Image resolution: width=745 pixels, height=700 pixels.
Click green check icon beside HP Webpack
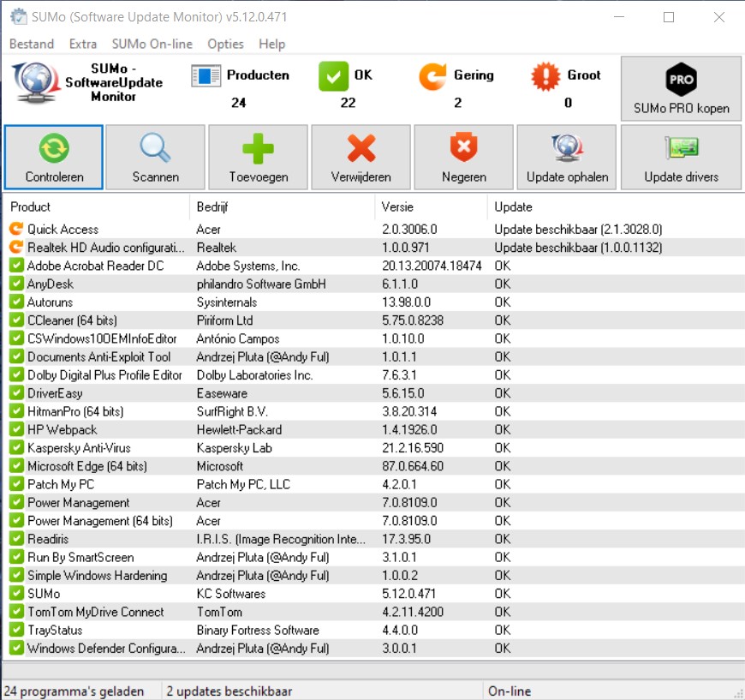[16, 429]
